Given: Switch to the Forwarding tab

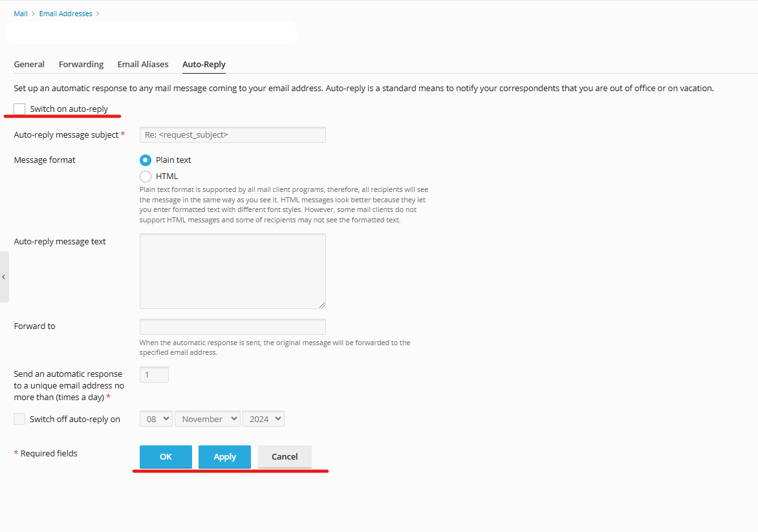Looking at the screenshot, I should (x=81, y=64).
